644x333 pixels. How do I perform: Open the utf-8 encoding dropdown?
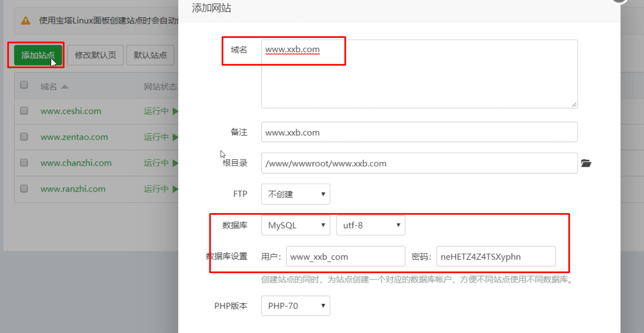click(370, 225)
